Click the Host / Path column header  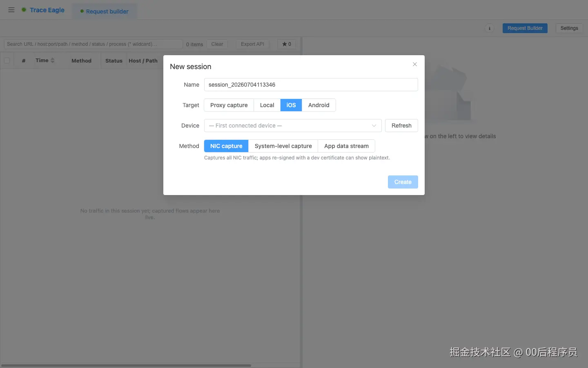(143, 61)
